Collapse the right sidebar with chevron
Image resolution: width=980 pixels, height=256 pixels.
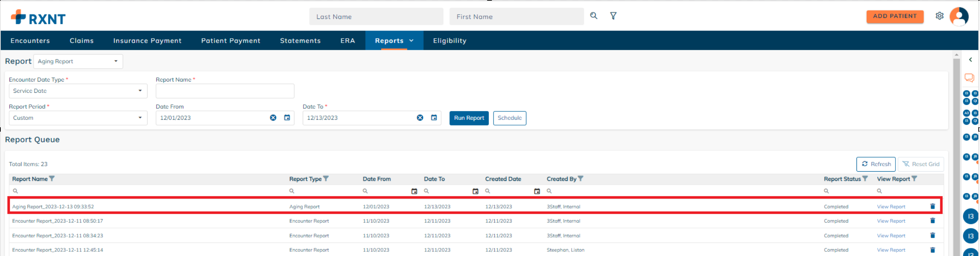coord(971,60)
